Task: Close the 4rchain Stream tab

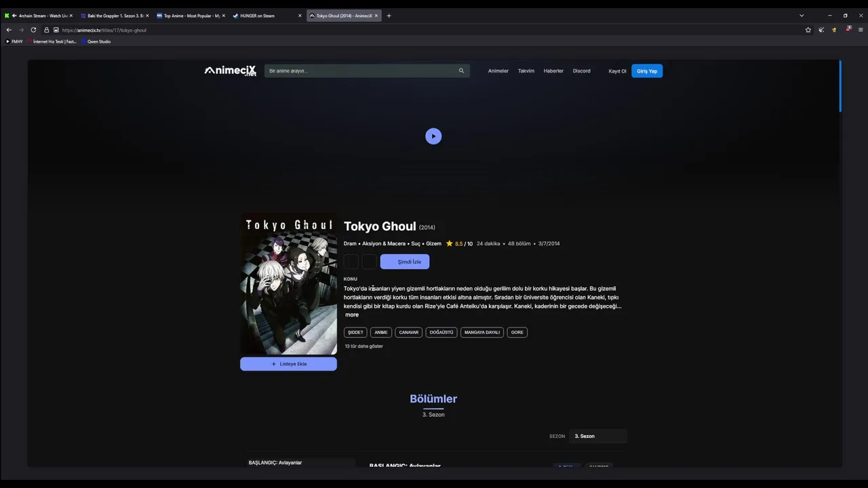Action: click(71, 16)
